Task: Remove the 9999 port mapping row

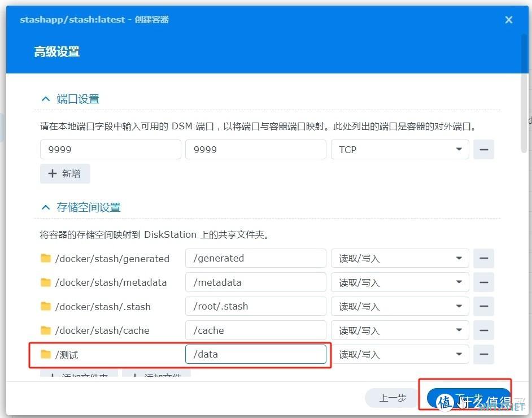Action: pyautogui.click(x=483, y=149)
